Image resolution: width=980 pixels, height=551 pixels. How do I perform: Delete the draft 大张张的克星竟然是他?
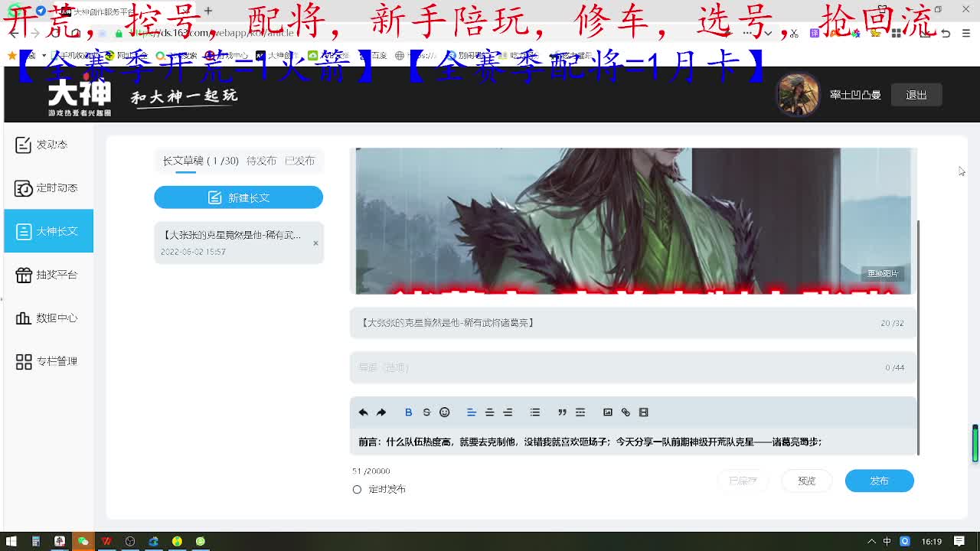coord(315,243)
